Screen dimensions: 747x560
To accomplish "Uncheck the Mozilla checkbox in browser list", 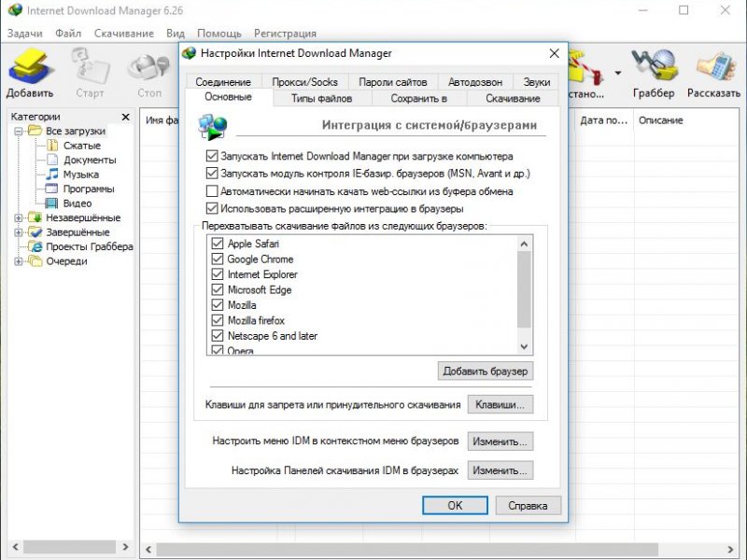I will tap(218, 305).
